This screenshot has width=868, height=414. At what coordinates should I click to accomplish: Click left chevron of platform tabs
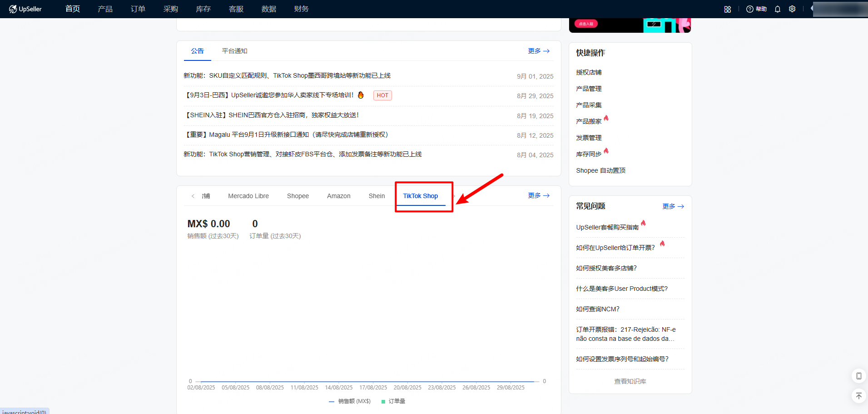(193, 196)
